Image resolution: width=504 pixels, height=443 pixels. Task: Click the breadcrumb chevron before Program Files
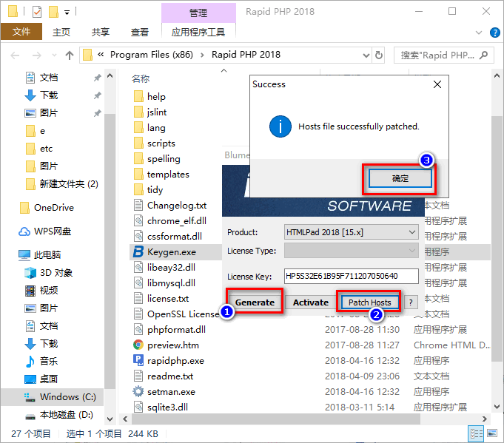coord(101,55)
